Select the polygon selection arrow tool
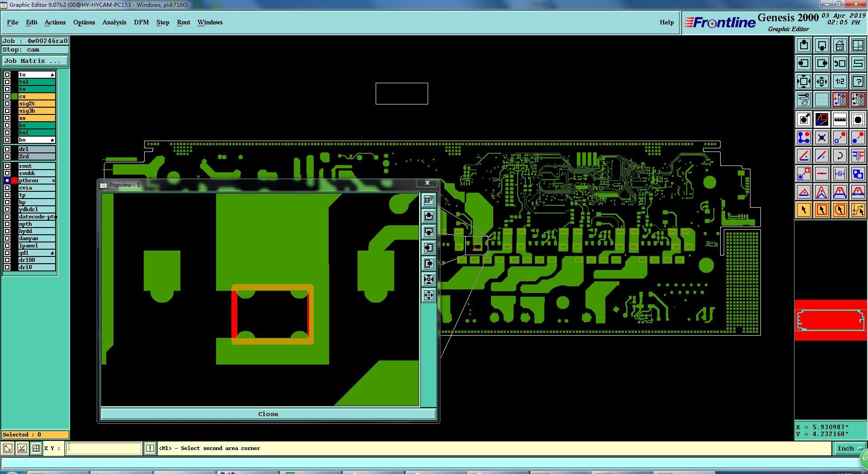Screen dimensions: 868x474 tap(840, 210)
